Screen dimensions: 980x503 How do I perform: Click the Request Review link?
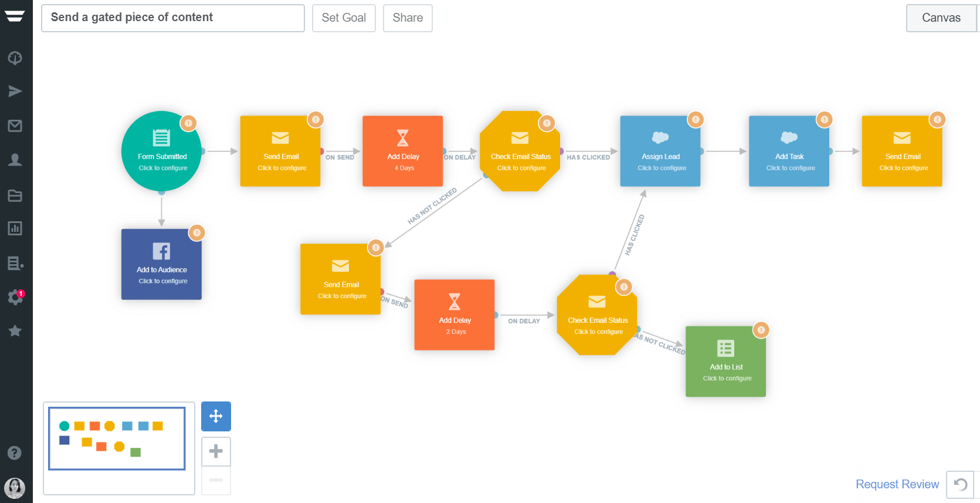click(x=897, y=484)
